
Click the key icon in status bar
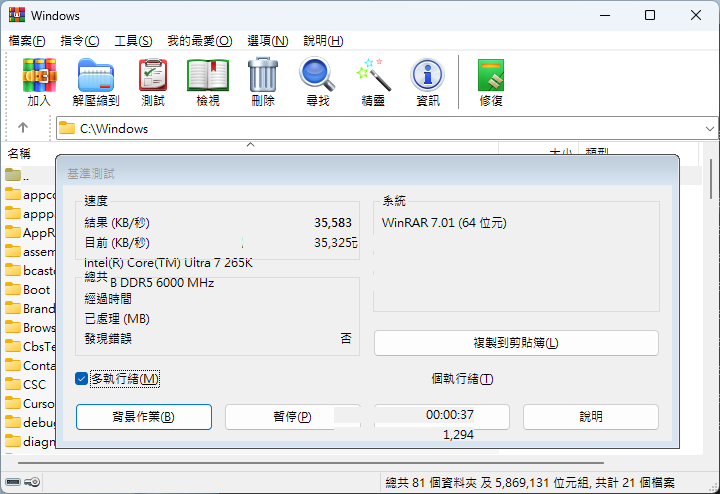click(32, 482)
